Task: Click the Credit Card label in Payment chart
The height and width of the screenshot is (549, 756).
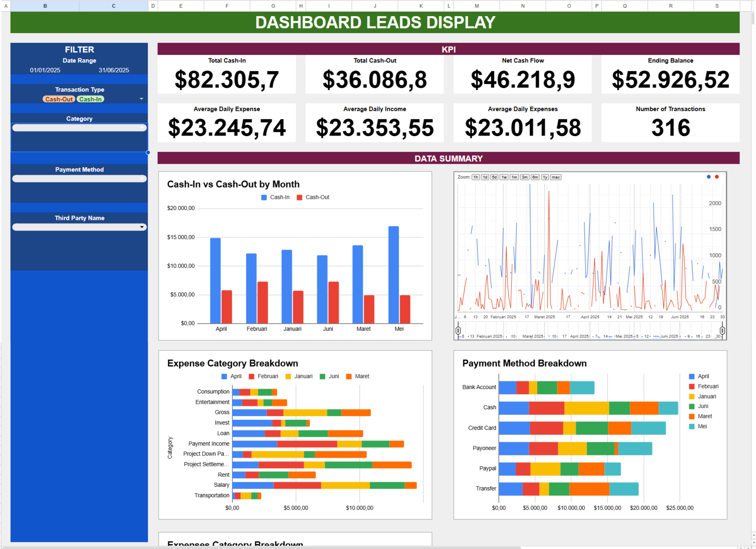Action: (482, 428)
